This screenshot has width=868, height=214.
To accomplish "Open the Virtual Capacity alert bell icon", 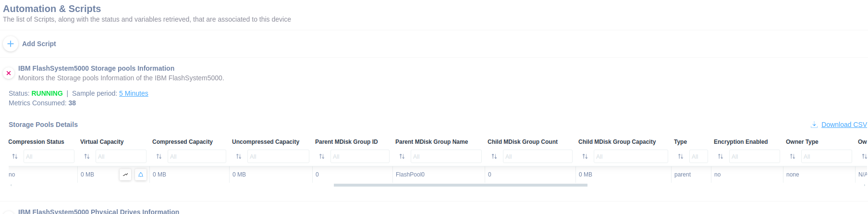I will 141,175.
